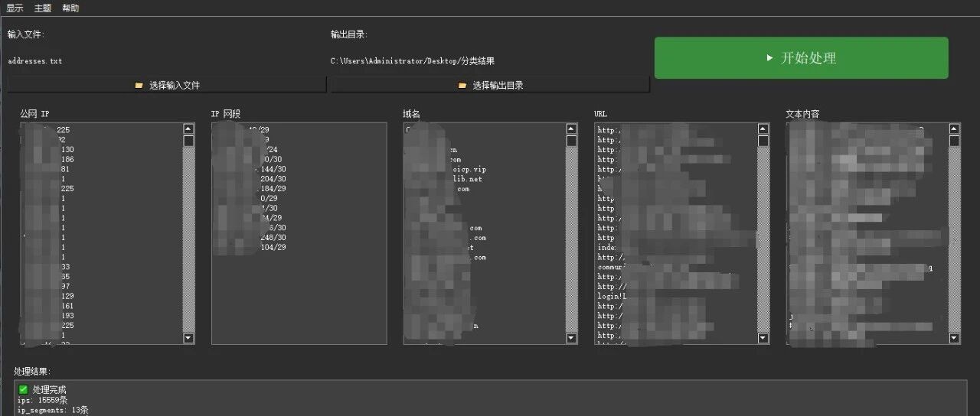Screen dimensions: 980x416
Task: Click down arrow of 公网 IP scrollbar
Action: [188, 337]
